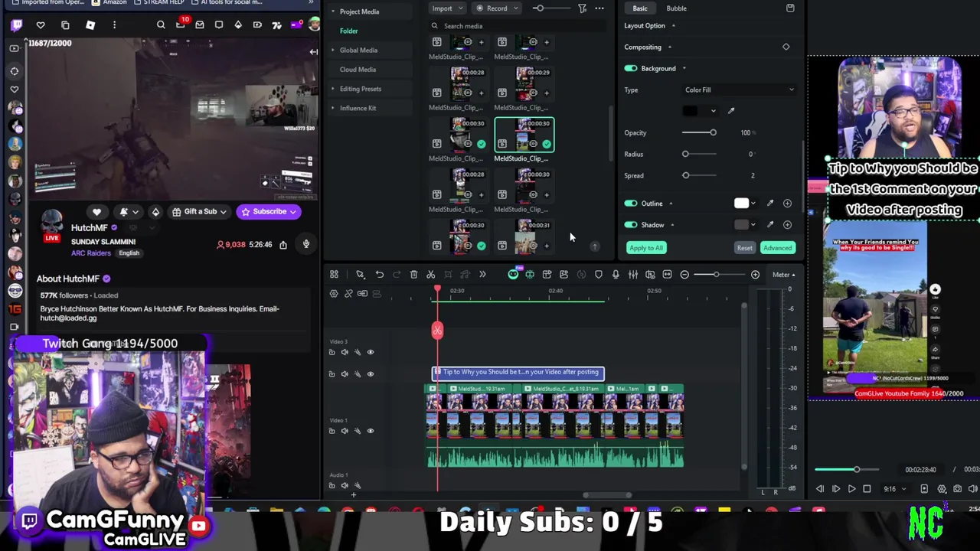Screen dimensions: 980x551
Task: Select the title clip on timeline
Action: pos(518,373)
